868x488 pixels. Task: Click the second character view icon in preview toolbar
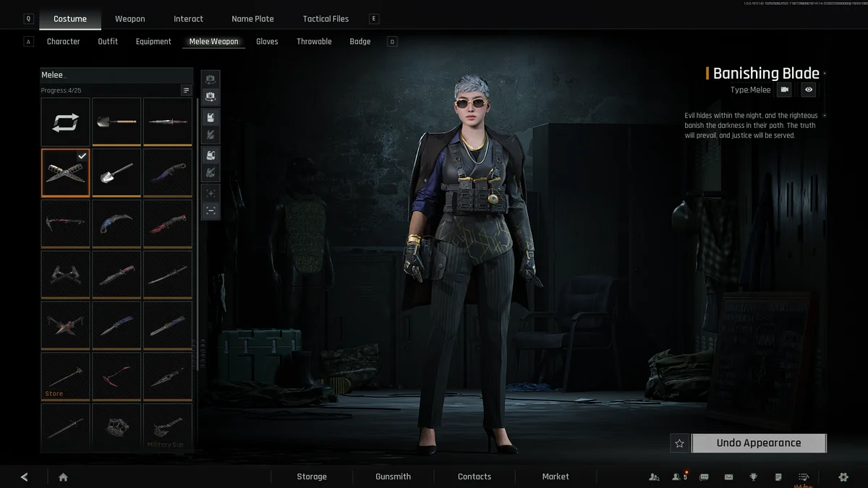[210, 96]
